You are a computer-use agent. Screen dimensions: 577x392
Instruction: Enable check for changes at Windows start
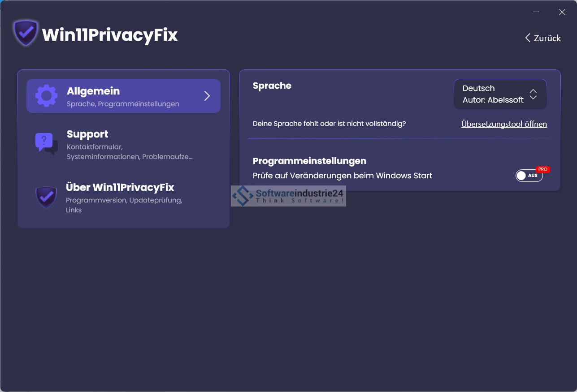[x=529, y=176]
